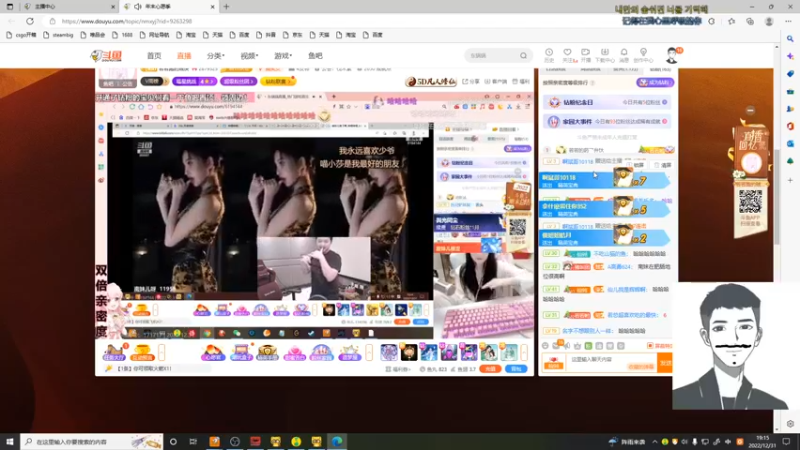Click the 分享 link above the stream
800x450 pixels.
pyautogui.click(x=471, y=82)
